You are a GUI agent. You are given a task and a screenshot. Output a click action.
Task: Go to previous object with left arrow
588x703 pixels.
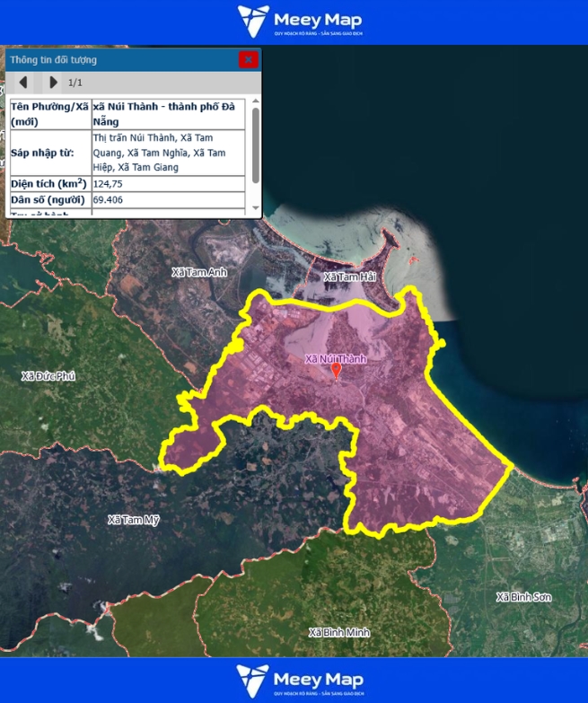coord(23,83)
